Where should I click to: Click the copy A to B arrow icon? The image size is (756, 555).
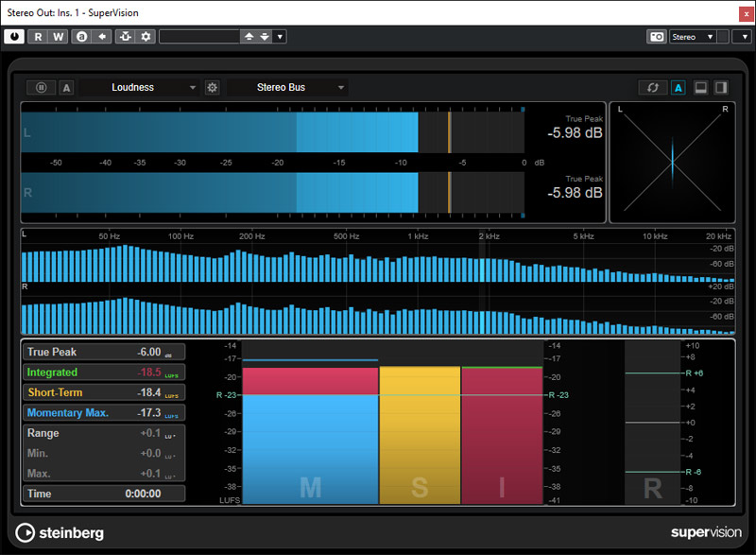click(x=103, y=37)
